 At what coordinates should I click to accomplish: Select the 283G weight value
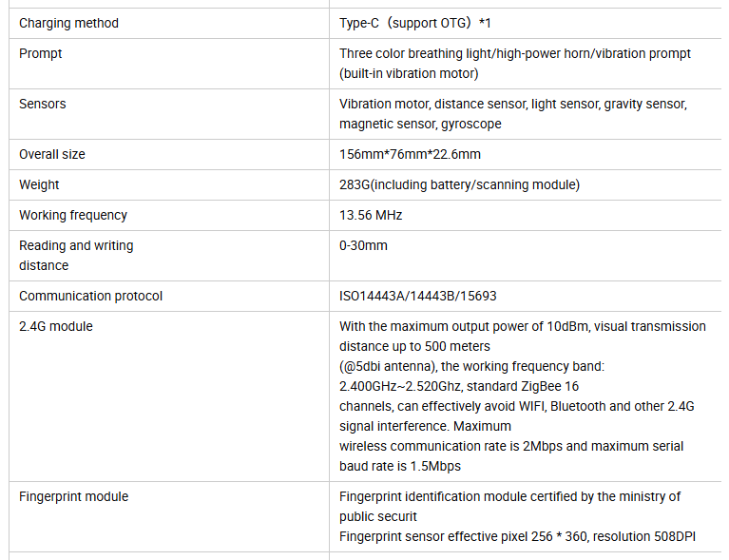tap(459, 184)
